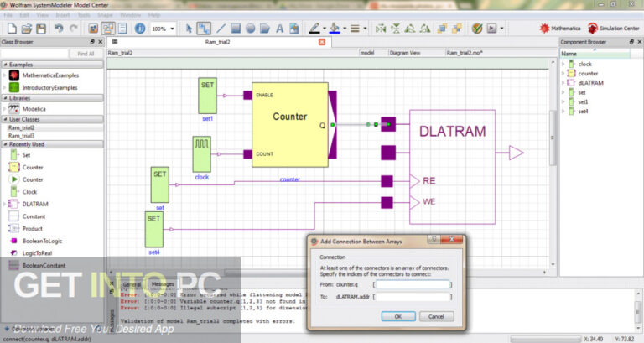Image resolution: width=644 pixels, height=343 pixels.
Task: Click the Counter block in the diagram
Action: (290, 124)
